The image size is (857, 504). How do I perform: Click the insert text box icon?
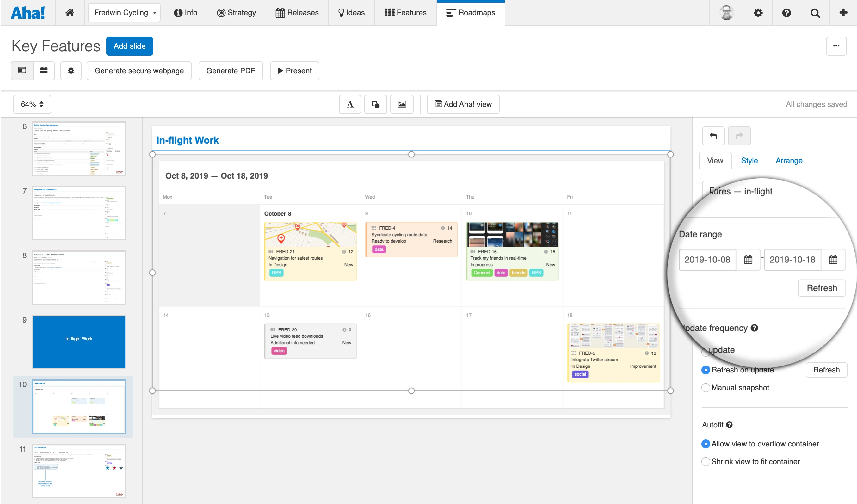tap(350, 104)
